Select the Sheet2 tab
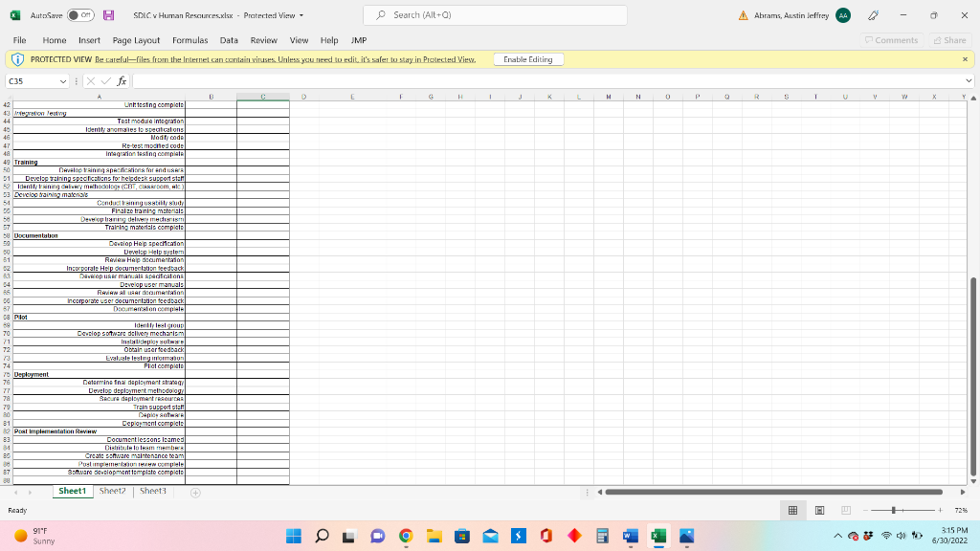Viewport: 980px width, 551px height. coord(112,491)
